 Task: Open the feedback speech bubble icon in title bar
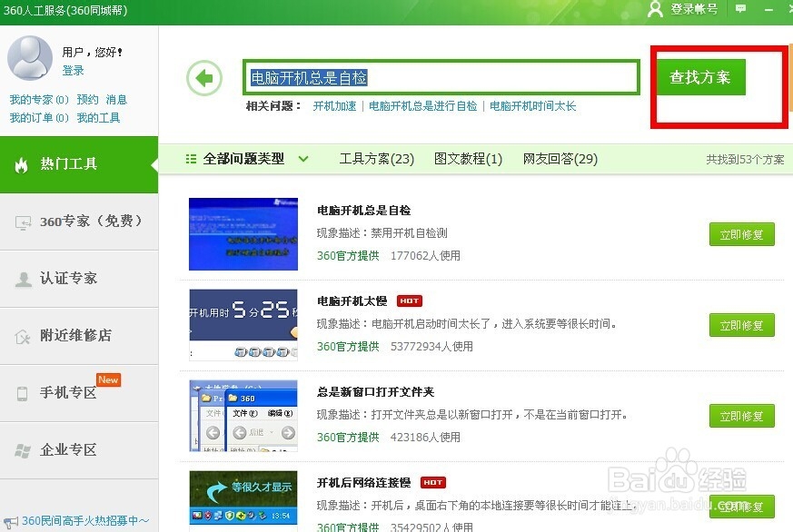click(x=740, y=8)
